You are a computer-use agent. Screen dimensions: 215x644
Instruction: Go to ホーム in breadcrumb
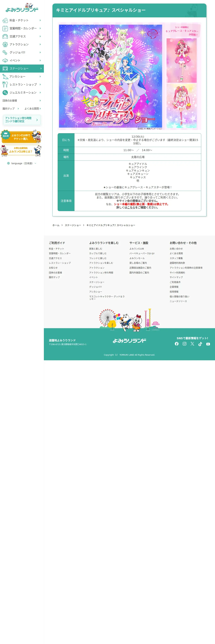click(x=56, y=225)
